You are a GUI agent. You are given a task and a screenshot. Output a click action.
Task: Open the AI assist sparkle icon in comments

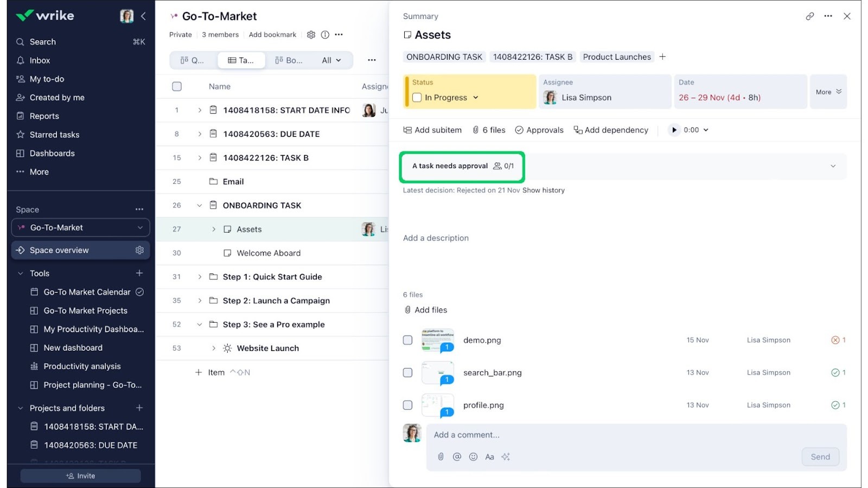coord(506,457)
